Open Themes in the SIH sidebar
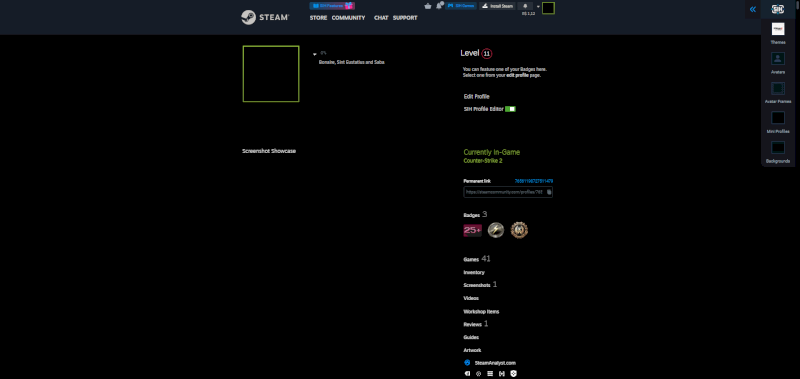 (x=778, y=34)
